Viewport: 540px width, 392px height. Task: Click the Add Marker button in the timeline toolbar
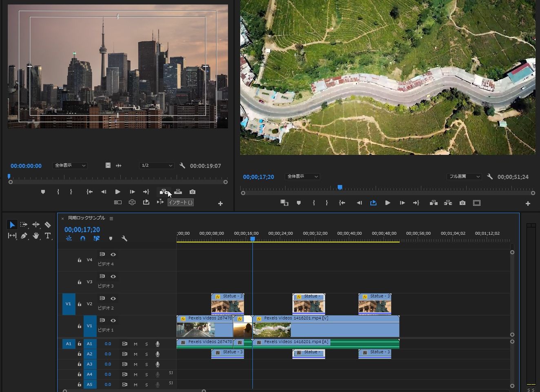[111, 238]
